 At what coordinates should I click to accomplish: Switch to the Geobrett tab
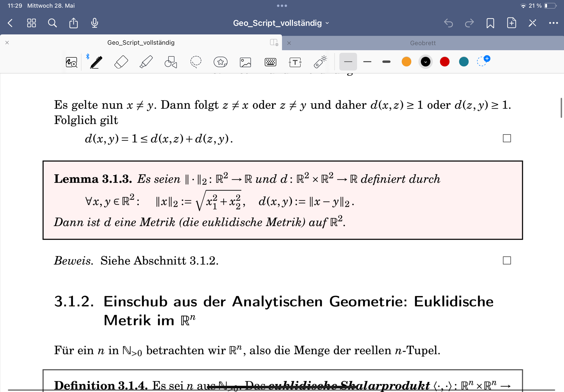coord(423,43)
